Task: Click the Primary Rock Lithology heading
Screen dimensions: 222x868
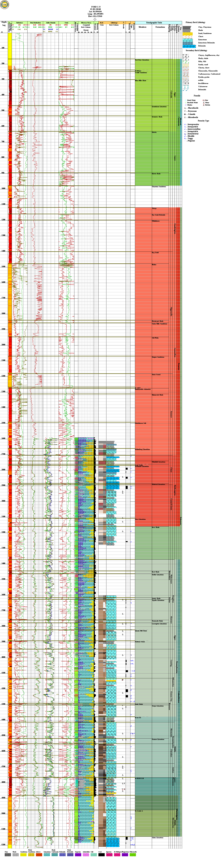Action: tap(195, 22)
